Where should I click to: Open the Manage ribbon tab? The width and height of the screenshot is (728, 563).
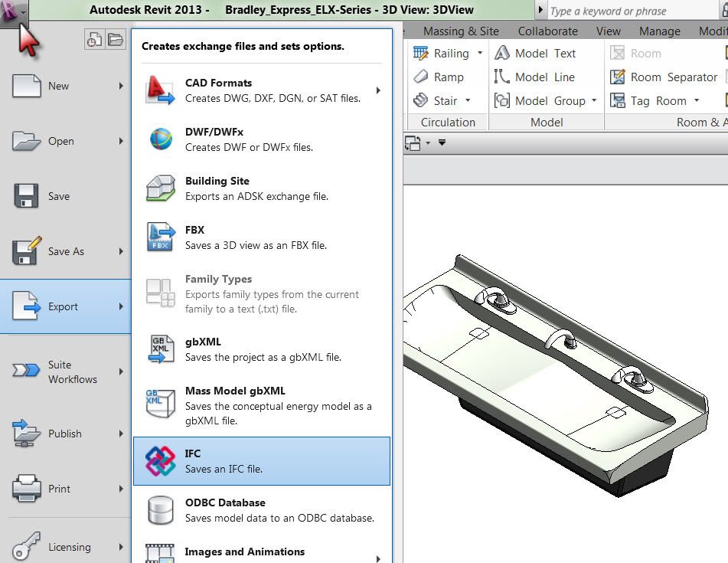coord(659,31)
